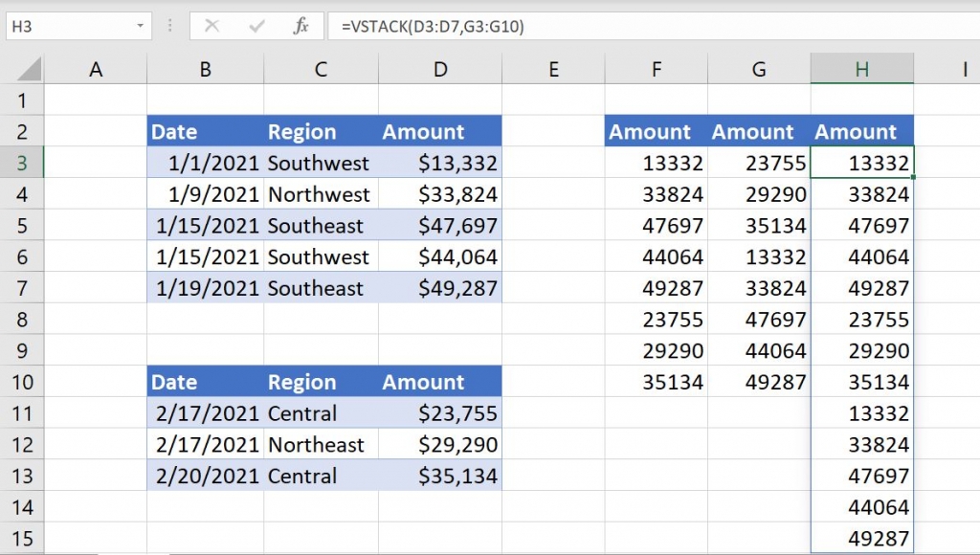Select the Southwest cell in row 3

(320, 164)
